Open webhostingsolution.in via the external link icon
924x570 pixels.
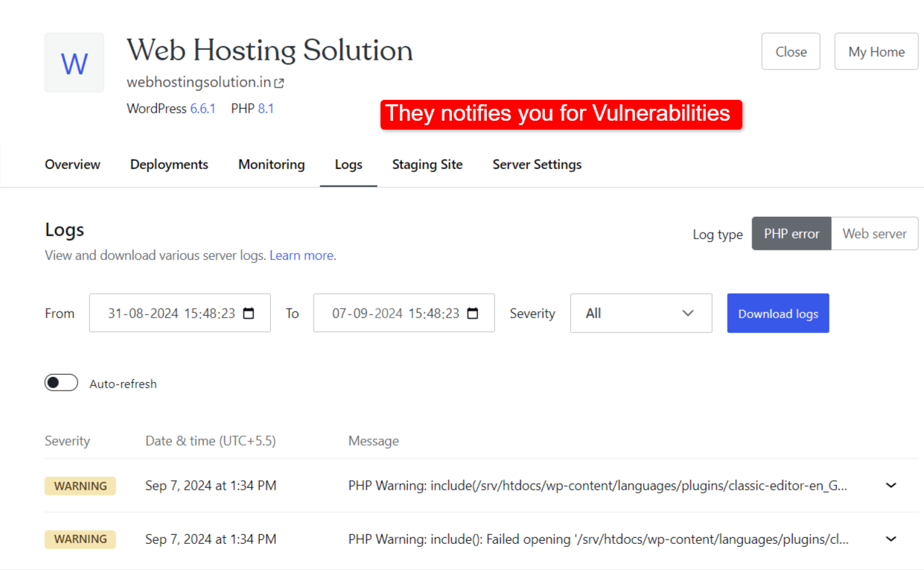(278, 82)
